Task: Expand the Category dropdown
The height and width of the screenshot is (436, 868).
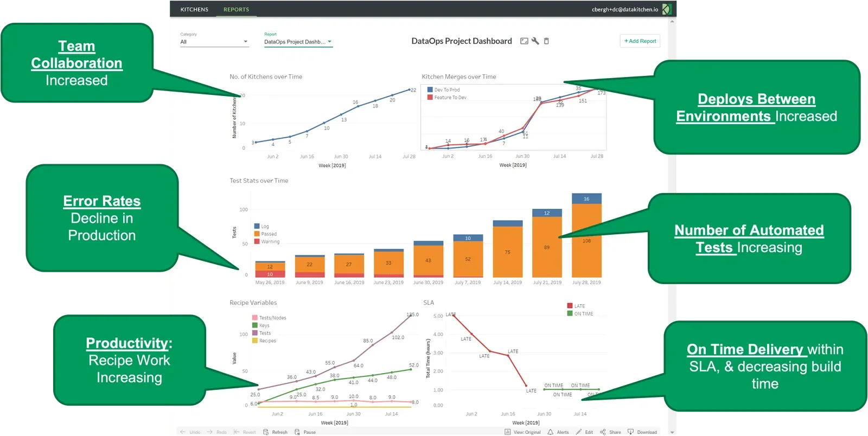Action: coord(214,42)
